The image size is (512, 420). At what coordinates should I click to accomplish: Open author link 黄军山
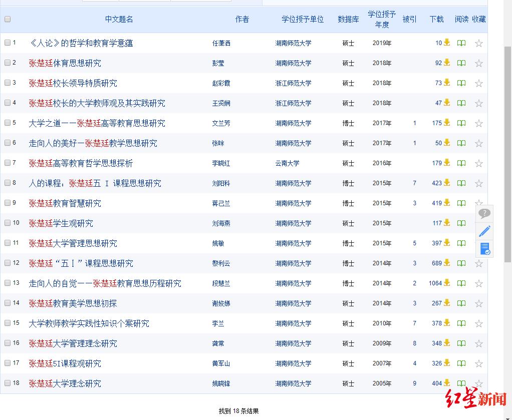point(221,363)
